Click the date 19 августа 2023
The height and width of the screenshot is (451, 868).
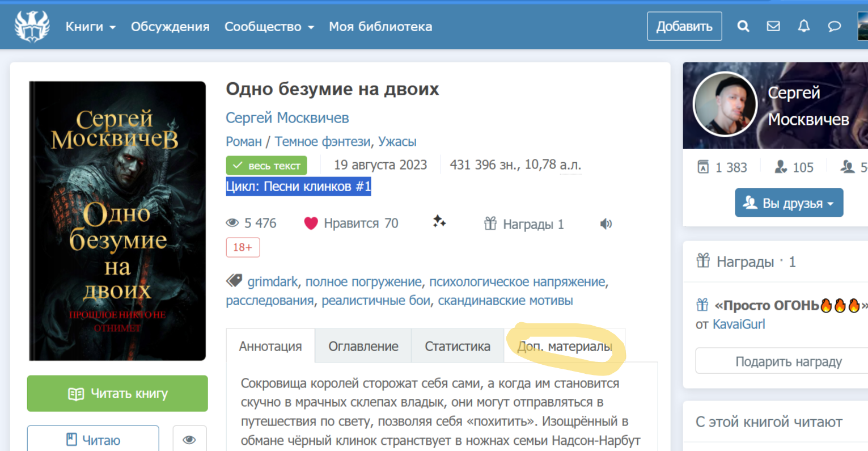click(x=380, y=165)
